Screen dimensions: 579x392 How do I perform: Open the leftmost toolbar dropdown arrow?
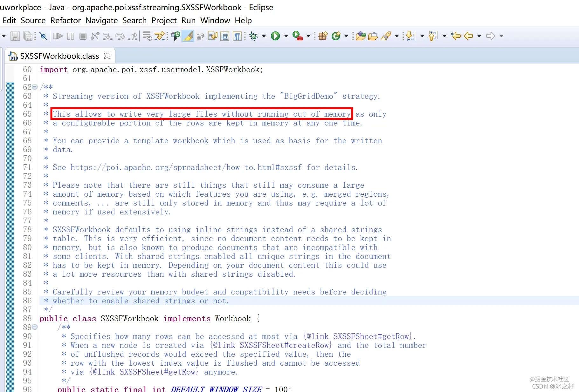tap(3, 36)
